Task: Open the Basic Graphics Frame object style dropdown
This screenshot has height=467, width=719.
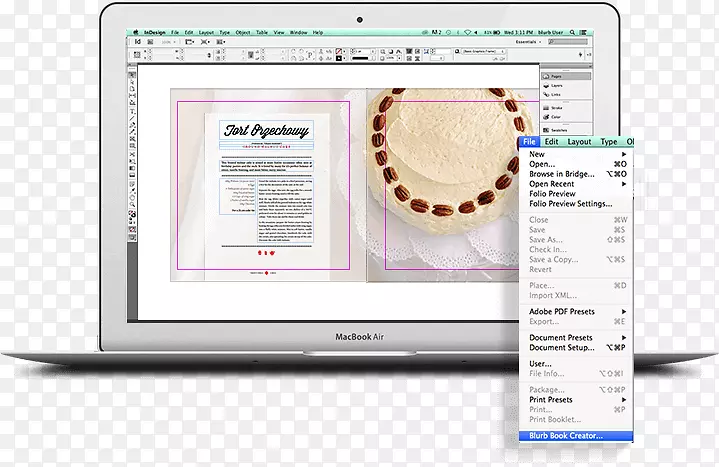Action: [483, 51]
